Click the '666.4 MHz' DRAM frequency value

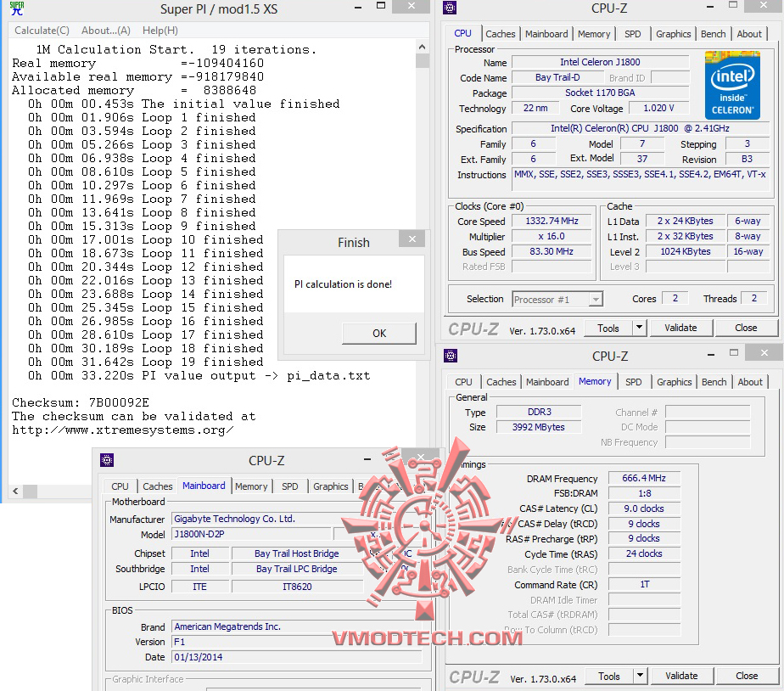(644, 478)
